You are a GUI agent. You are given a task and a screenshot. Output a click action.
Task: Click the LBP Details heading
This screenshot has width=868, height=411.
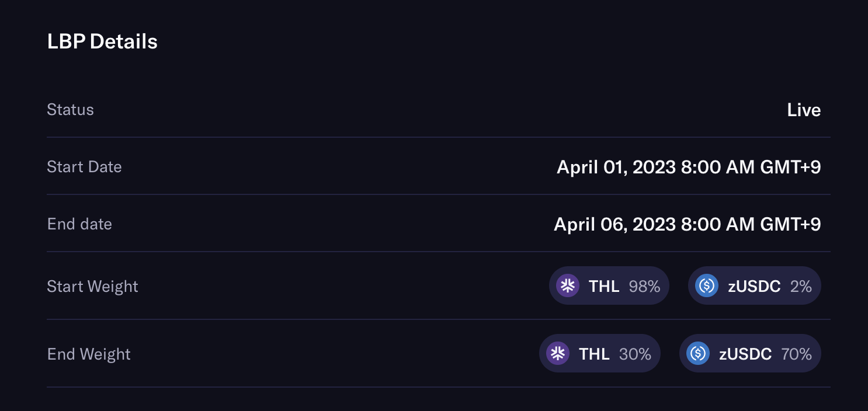pyautogui.click(x=102, y=42)
